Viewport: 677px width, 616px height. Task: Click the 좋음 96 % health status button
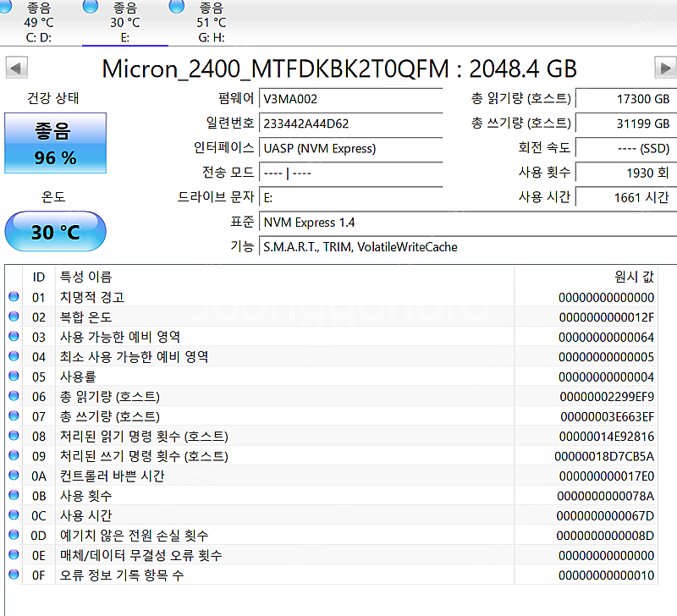[x=56, y=144]
